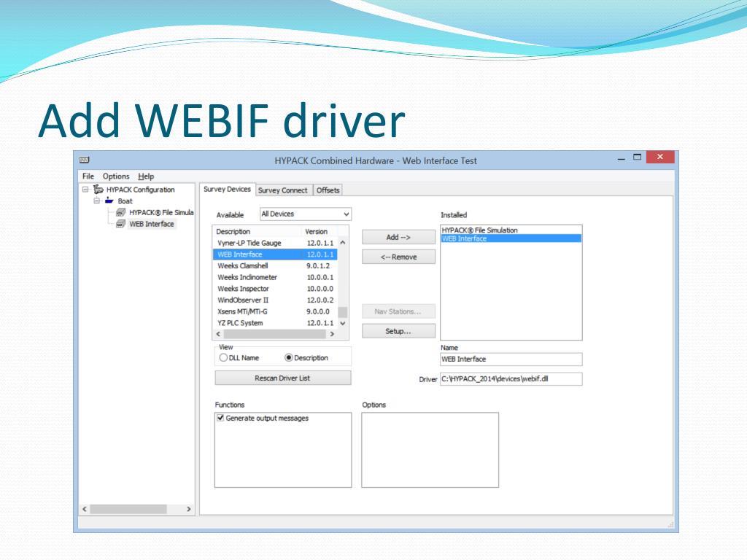
Task: Select the DLL Name radio button
Action: click(x=223, y=357)
